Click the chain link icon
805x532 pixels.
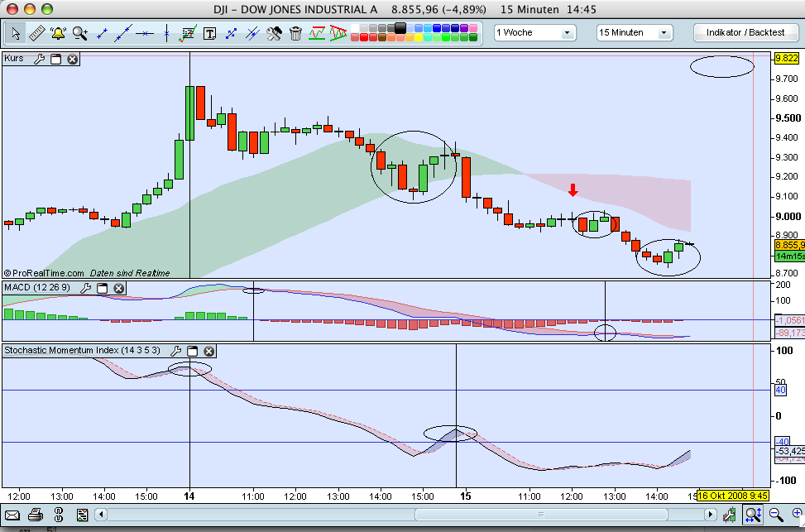pos(59,515)
